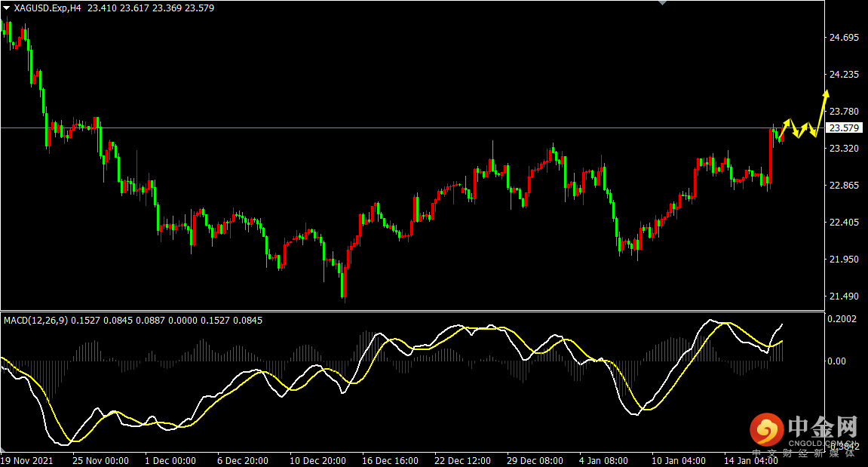The image size is (868, 467).
Task: Click the 24.695 price axis label
Action: click(x=844, y=38)
